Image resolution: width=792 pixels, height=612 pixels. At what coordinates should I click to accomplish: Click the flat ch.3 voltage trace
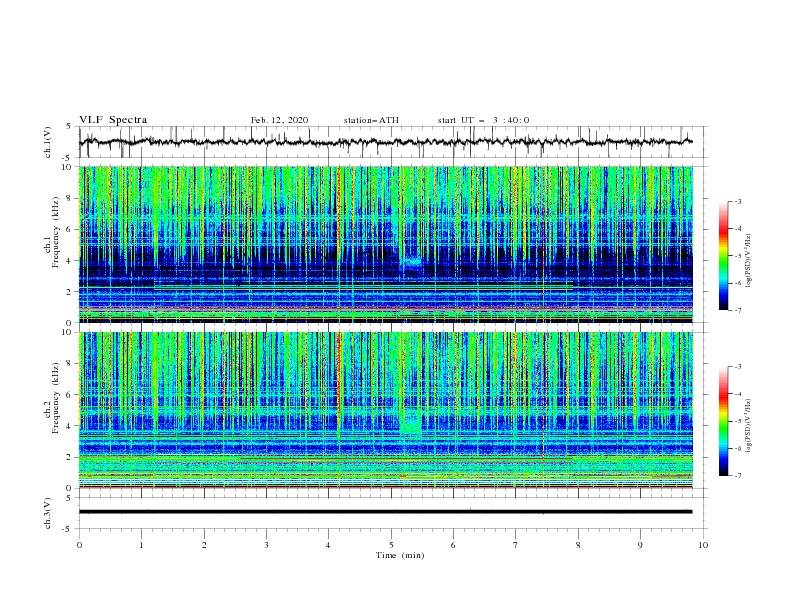click(385, 512)
